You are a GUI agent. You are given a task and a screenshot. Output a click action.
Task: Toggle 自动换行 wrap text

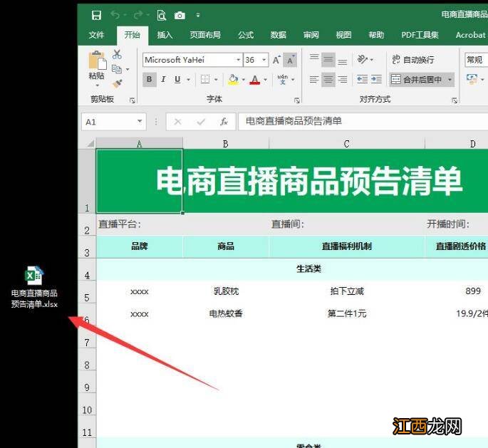[412, 60]
